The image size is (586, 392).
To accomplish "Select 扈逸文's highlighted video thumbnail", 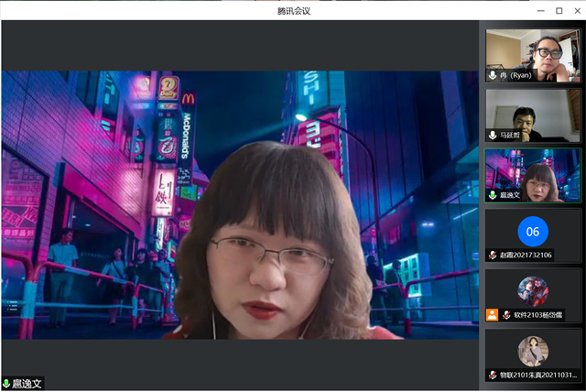I will pyautogui.click(x=533, y=175).
